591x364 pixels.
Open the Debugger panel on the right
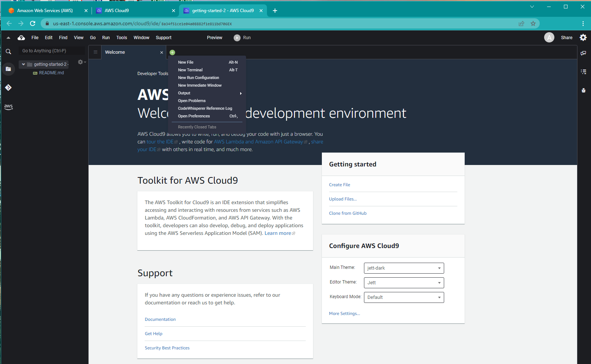pos(583,90)
